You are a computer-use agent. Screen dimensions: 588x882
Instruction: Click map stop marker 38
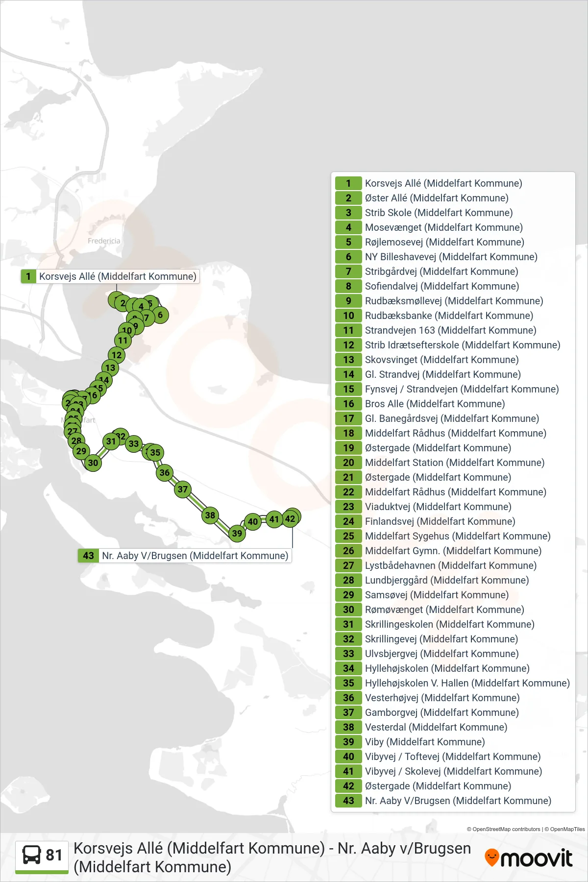(x=210, y=515)
